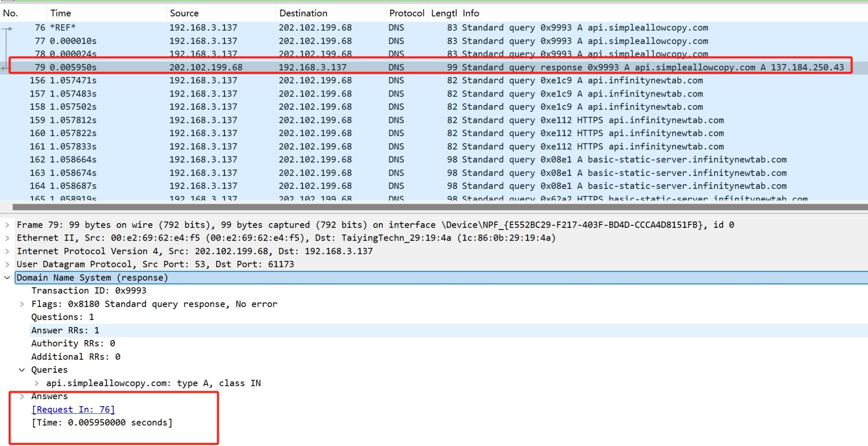
Task: Select the Transaction ID: 0x9993 field
Action: click(x=89, y=291)
